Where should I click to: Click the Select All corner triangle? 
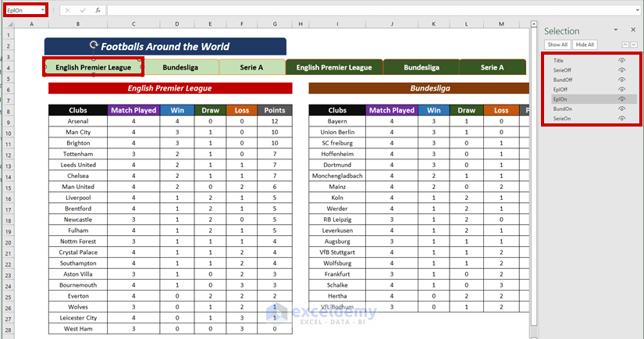point(9,24)
